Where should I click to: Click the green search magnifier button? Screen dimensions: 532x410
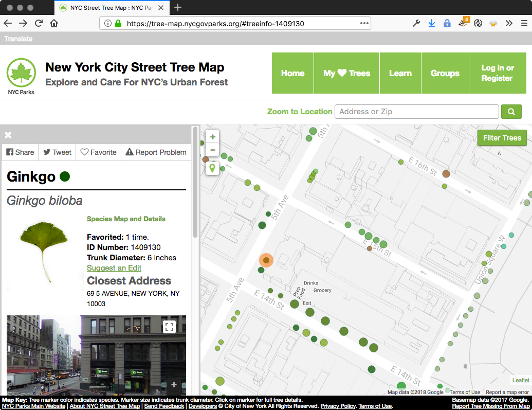(x=511, y=112)
